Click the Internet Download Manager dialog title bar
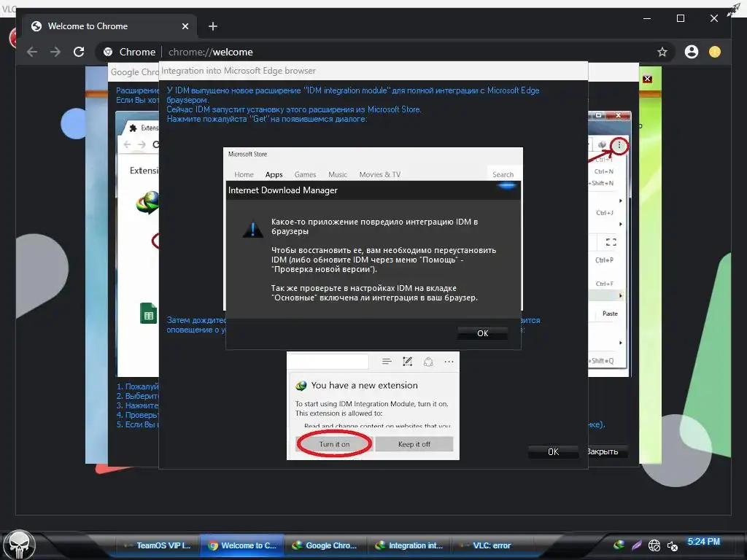Viewport: 747px width, 560px height. tap(373, 190)
